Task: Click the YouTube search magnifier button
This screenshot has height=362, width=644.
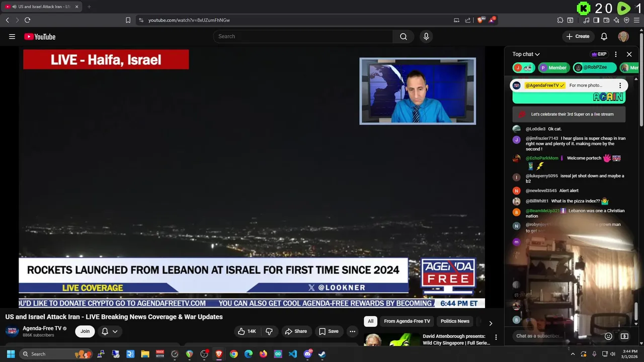Action: point(404,36)
